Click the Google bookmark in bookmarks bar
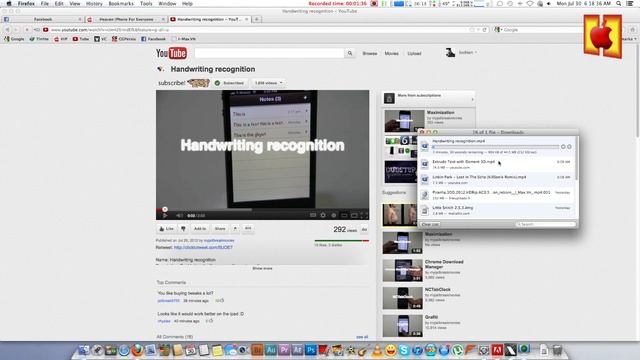 tap(14, 39)
